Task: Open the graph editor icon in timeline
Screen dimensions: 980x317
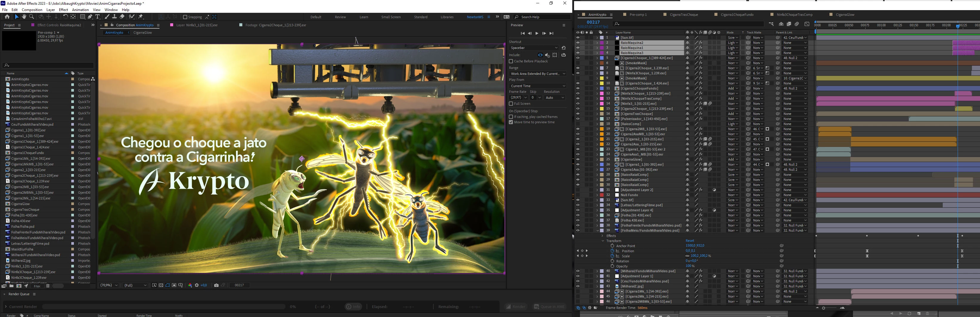Action: click(807, 24)
